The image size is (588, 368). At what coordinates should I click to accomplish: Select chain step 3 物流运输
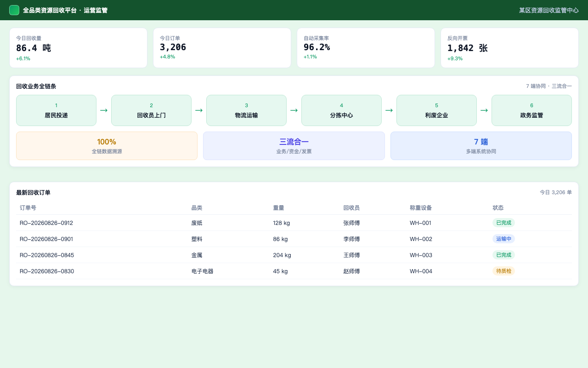[x=246, y=110]
